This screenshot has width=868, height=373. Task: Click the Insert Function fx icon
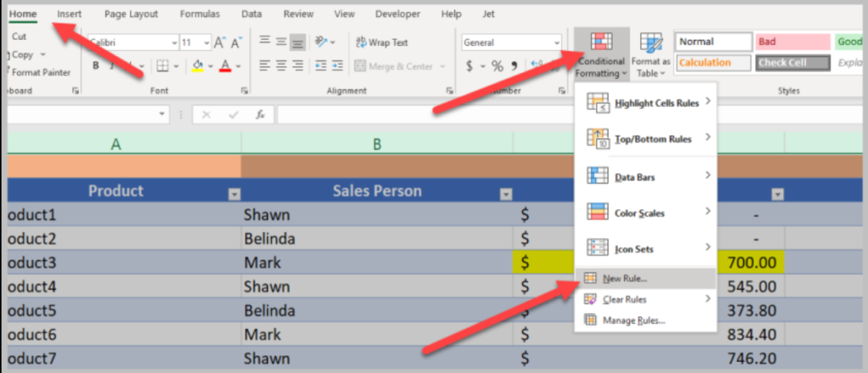pos(260,114)
